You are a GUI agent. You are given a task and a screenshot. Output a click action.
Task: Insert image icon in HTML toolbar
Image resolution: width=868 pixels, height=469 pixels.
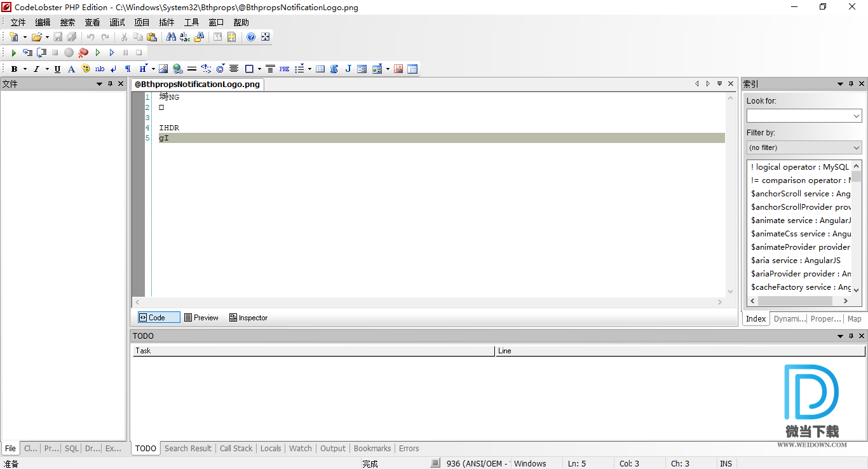[163, 69]
